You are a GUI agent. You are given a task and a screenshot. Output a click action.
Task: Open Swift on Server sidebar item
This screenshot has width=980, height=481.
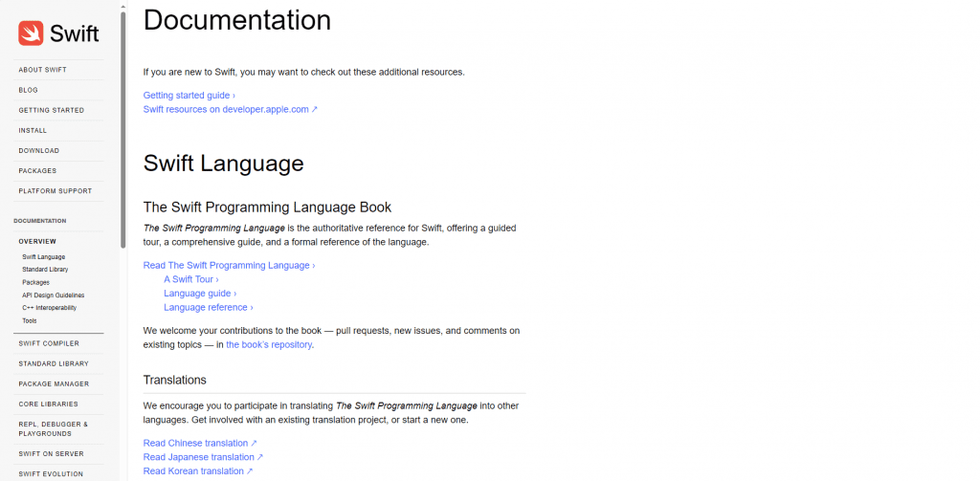pyautogui.click(x=52, y=454)
